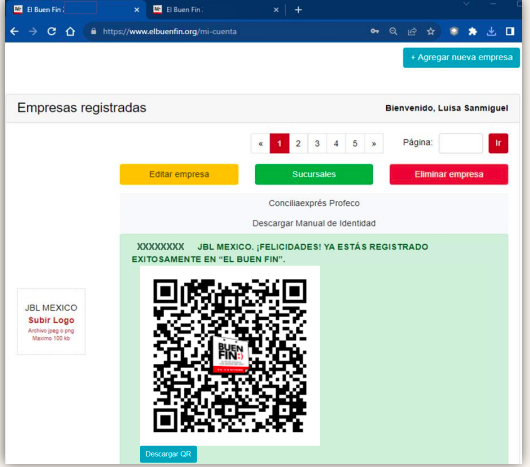The width and height of the screenshot is (530, 467).
Task: Open the downloads icon in toolbar
Action: tap(491, 31)
